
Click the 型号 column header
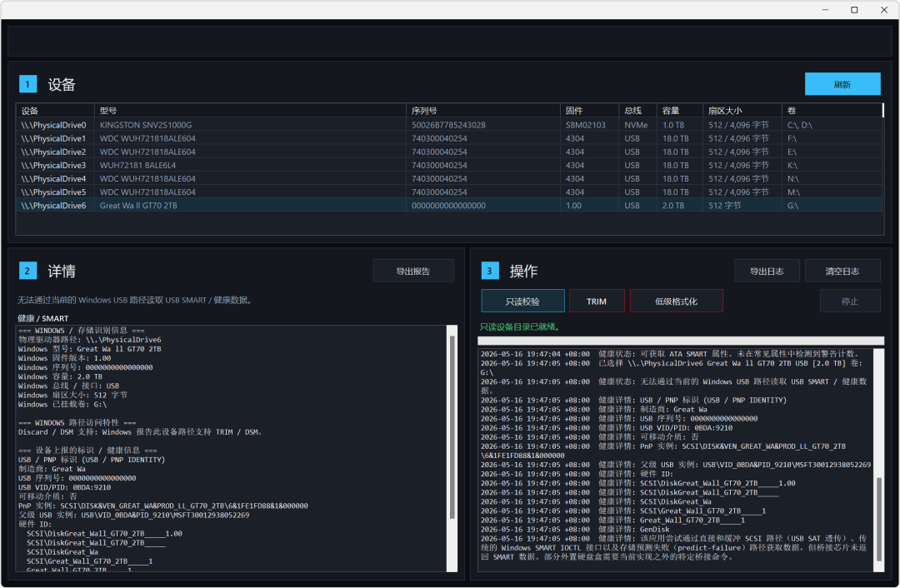(250, 111)
